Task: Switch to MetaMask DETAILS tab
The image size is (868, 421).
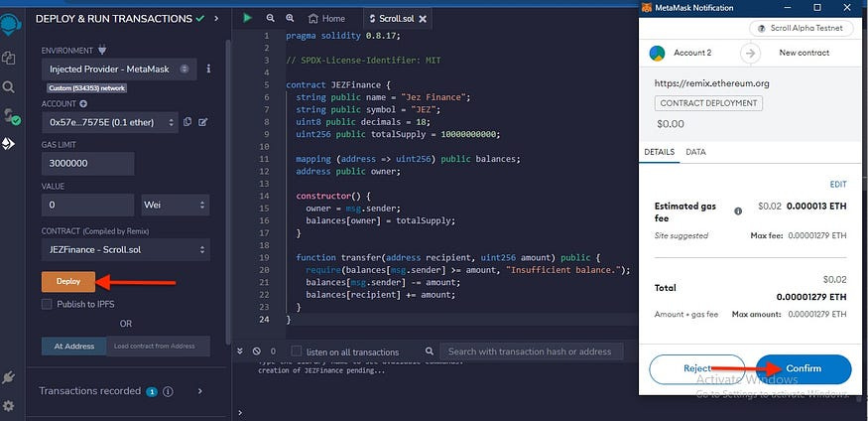Action: 660,152
